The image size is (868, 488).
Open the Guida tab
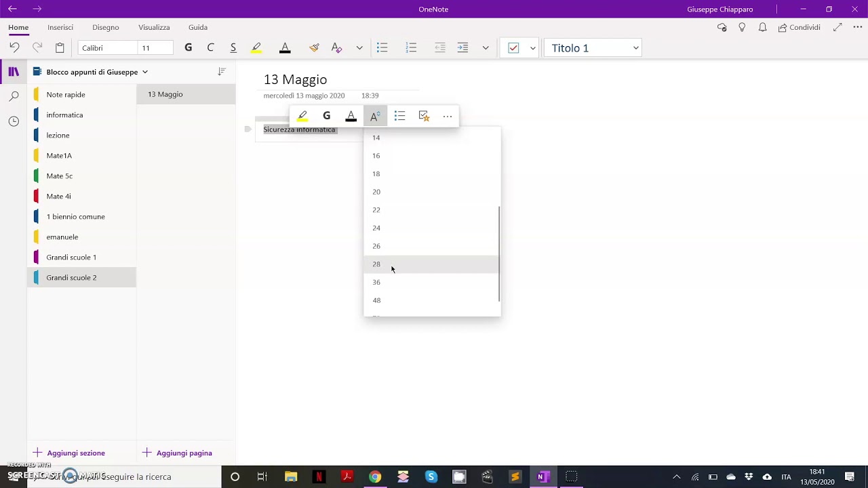(x=198, y=27)
